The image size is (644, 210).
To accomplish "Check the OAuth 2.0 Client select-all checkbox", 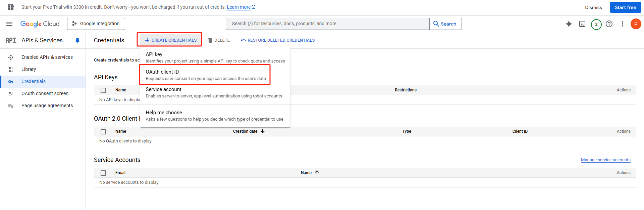I will (103, 132).
